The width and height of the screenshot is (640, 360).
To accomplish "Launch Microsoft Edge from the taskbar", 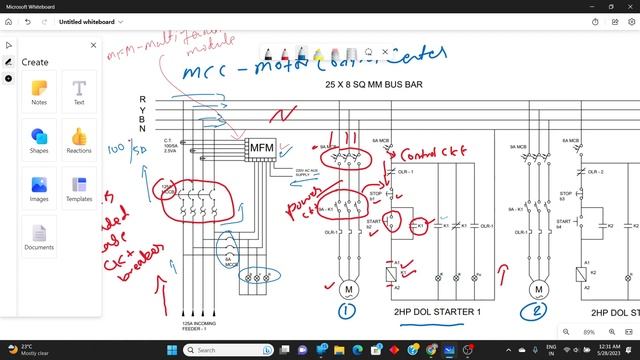I will point(358,350).
